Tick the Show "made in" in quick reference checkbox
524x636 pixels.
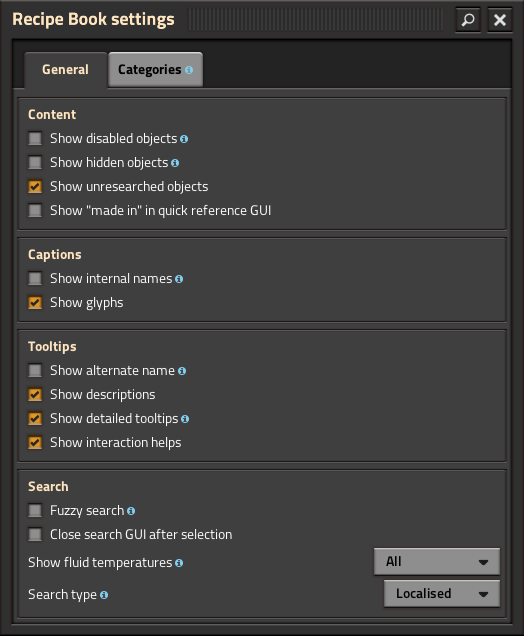coord(35,211)
